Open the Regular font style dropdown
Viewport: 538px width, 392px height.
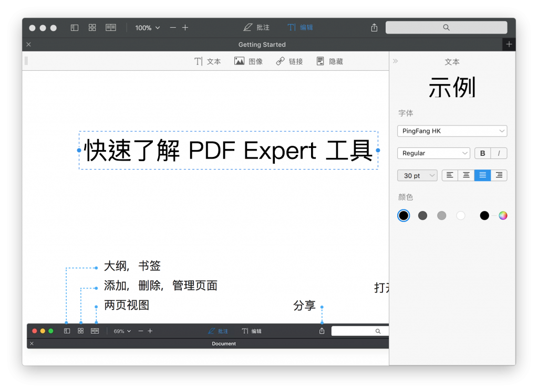coord(433,153)
